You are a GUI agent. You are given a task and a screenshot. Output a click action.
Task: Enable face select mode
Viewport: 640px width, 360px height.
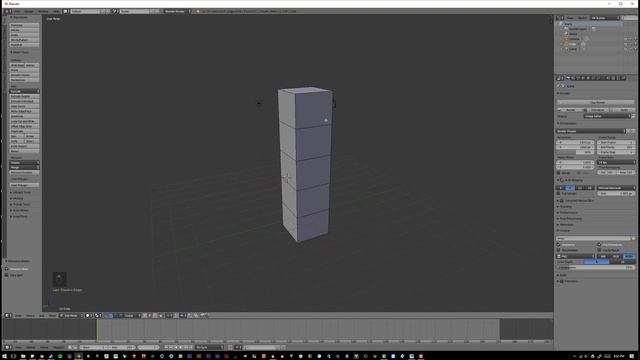click(x=155, y=316)
